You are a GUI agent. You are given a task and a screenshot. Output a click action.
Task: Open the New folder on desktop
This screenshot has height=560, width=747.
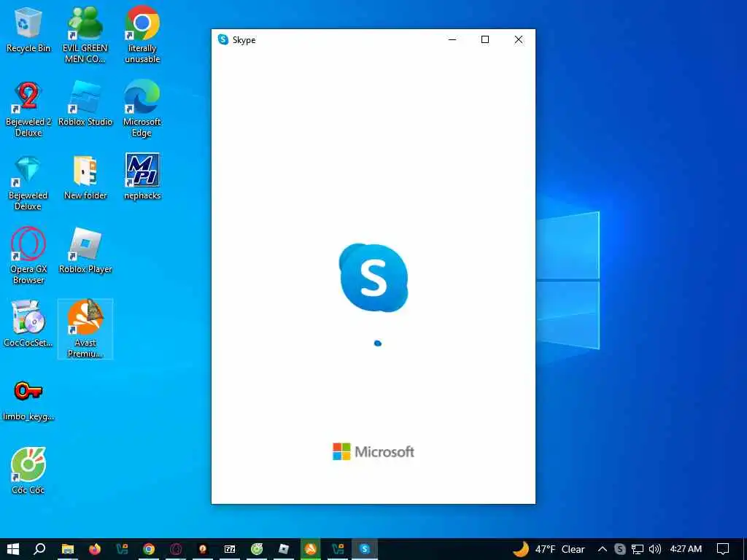(x=85, y=177)
